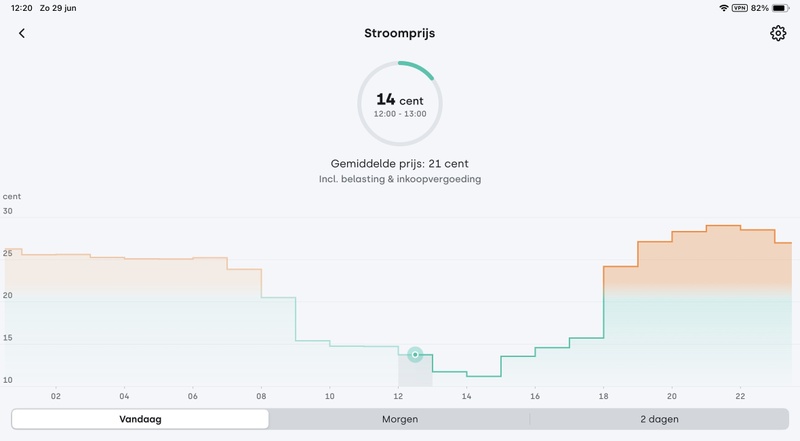Tap the chart at the 08 hour label
Image resolution: width=800 pixels, height=441 pixels.
coord(261,396)
